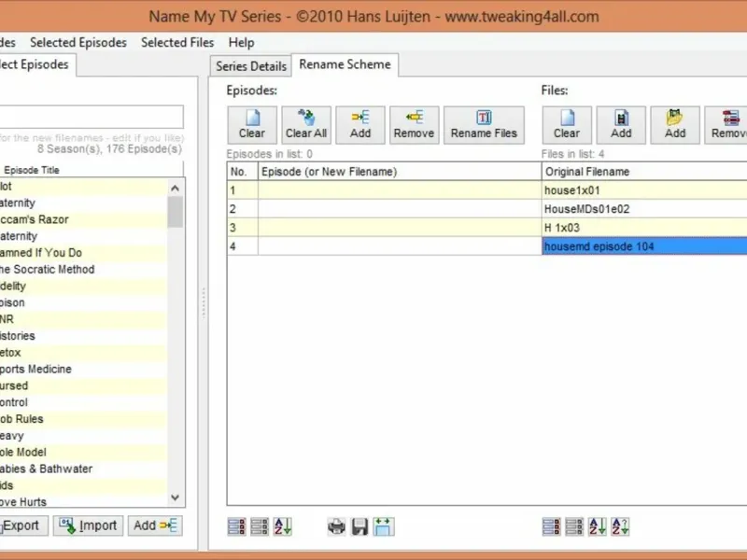Viewport: 747px width, 560px height.
Task: Click the Clear All recycle button
Action: coord(306,125)
